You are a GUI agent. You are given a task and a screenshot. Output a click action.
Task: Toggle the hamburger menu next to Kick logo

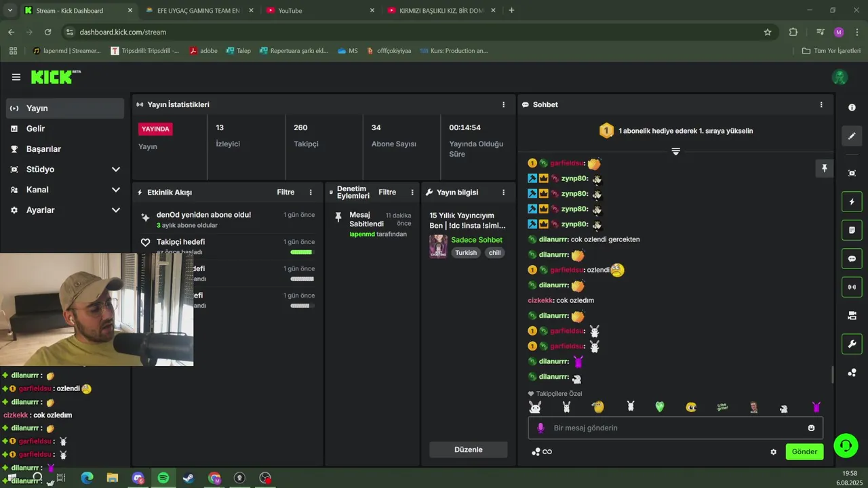(16, 77)
